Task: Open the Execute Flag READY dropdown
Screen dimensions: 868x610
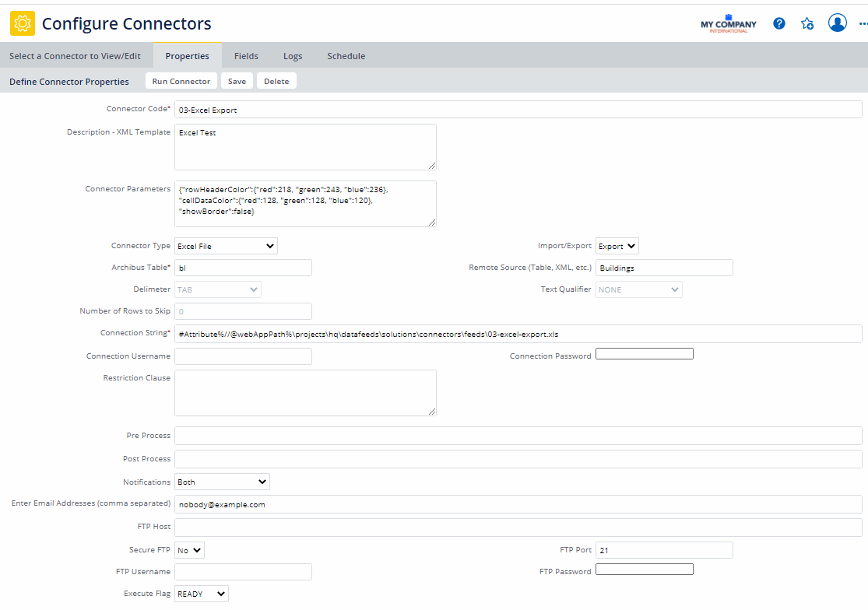Action: 202,594
